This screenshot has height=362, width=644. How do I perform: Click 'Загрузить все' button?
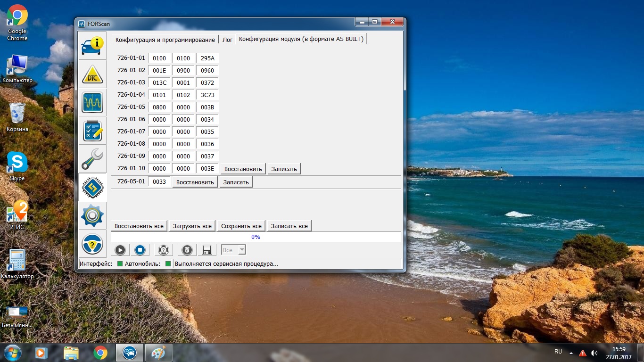pos(192,226)
